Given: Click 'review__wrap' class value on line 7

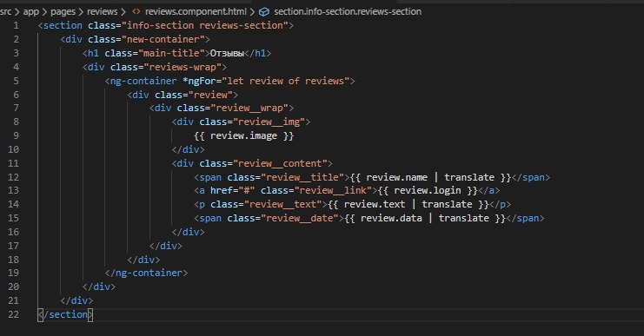Looking at the screenshot, I should pyautogui.click(x=249, y=109).
